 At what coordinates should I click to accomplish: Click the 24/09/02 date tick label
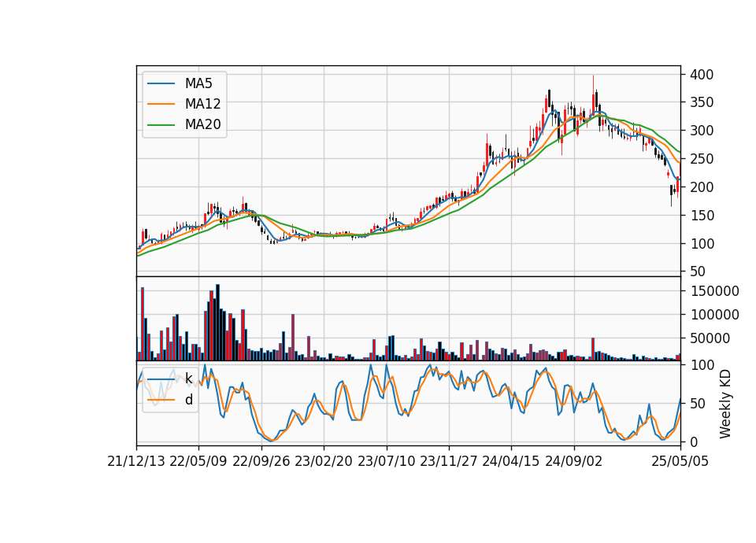coord(574,461)
